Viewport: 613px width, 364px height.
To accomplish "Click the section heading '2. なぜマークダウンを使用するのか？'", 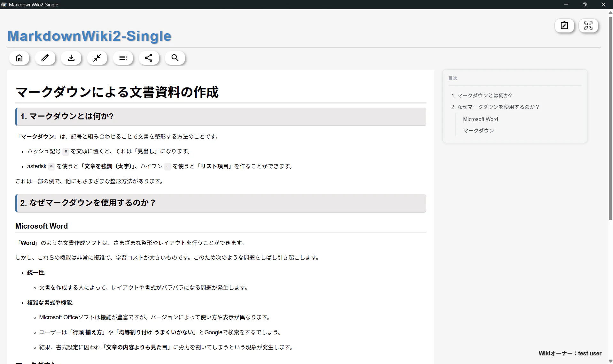I will coord(88,203).
